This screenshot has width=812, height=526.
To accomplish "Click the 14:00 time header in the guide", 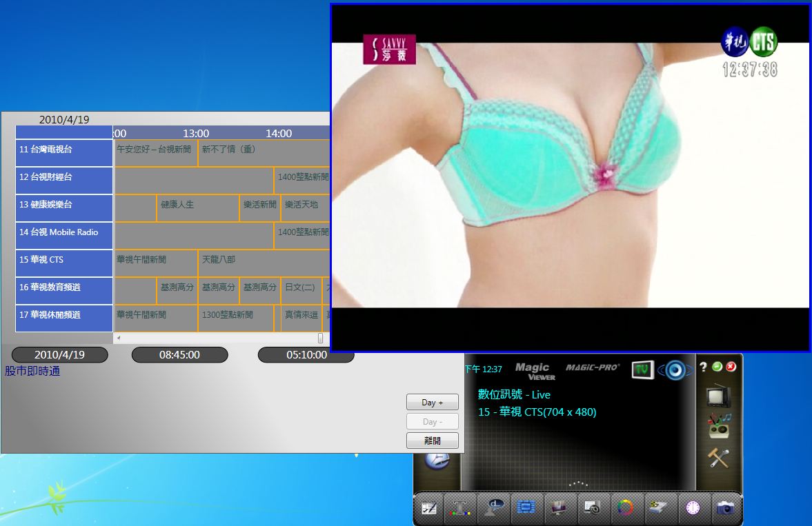I will click(x=279, y=133).
